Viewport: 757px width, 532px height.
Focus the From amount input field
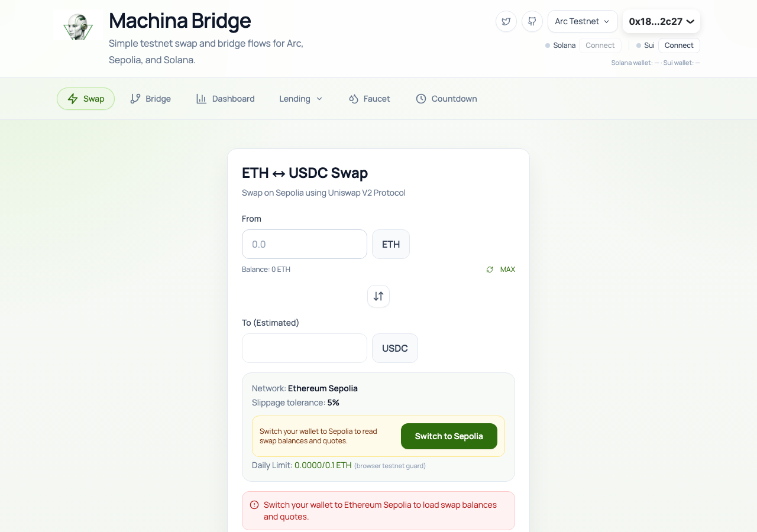[305, 244]
